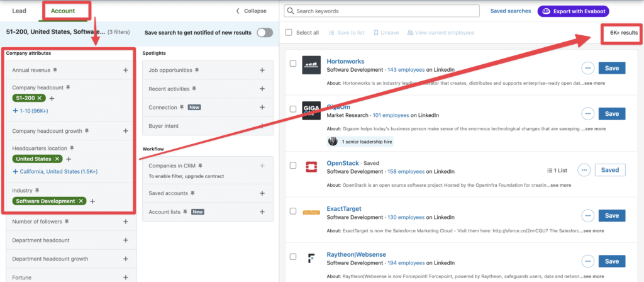Screen dimensions: 644x282
Task: Click the Unsave bookmark option
Action: 386,33
